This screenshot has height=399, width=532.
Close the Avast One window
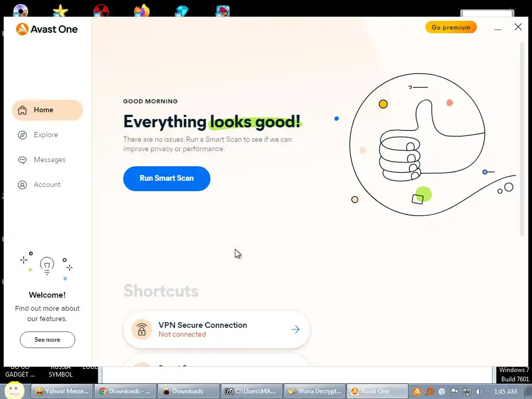click(x=518, y=27)
